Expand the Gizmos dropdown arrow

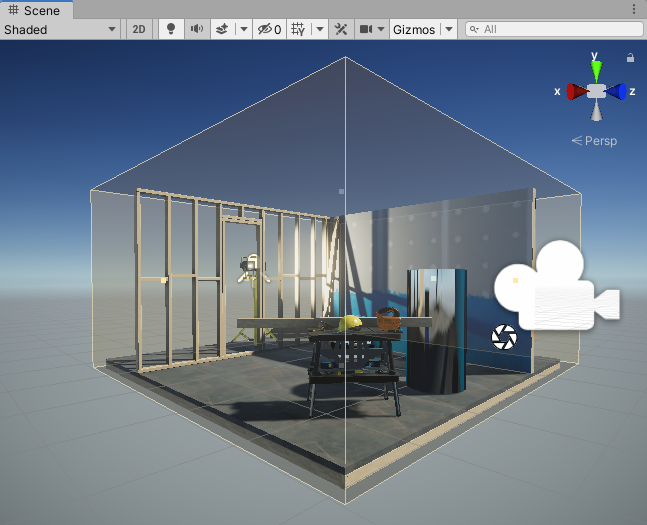click(x=449, y=29)
